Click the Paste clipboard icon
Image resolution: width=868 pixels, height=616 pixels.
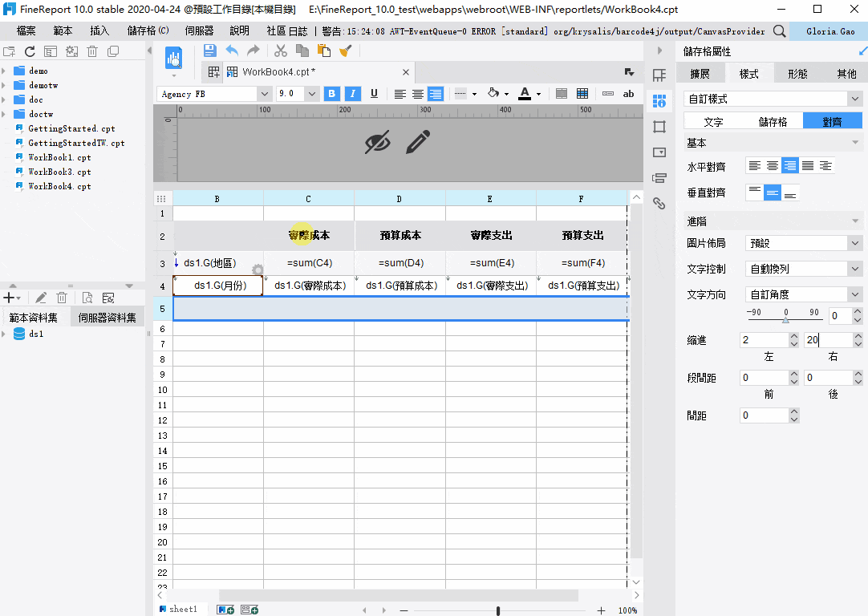pos(324,51)
